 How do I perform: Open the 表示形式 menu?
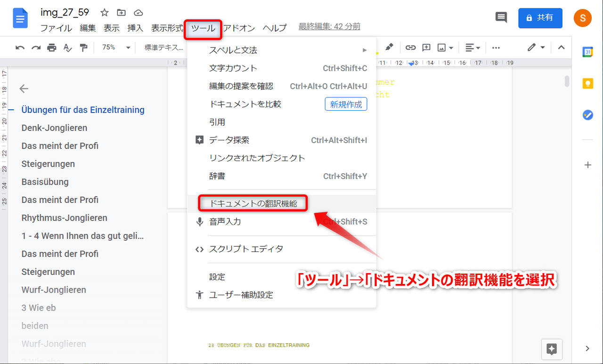point(167,28)
